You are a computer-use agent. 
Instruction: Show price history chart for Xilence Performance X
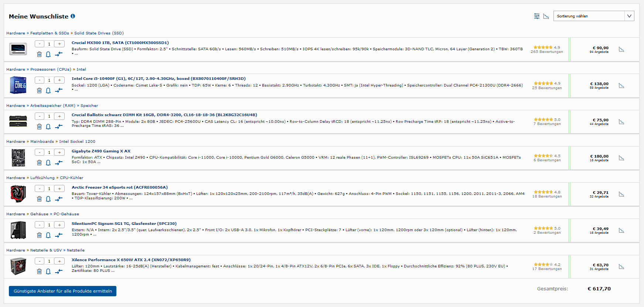pyautogui.click(x=621, y=267)
